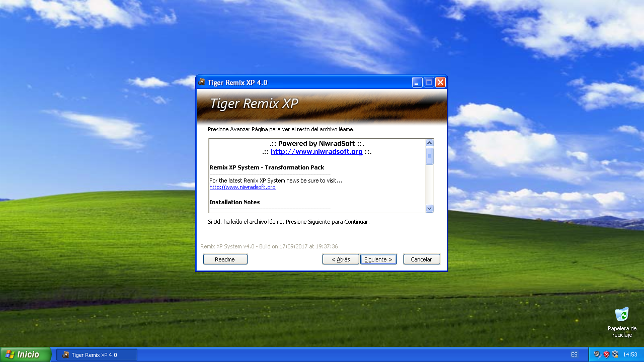
Task: Close the Tiger Remix XP window
Action: tap(440, 82)
